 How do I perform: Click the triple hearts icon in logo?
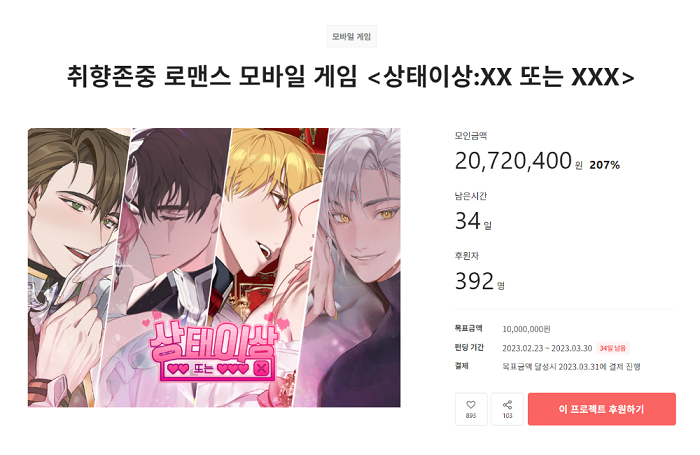pyautogui.click(x=233, y=369)
